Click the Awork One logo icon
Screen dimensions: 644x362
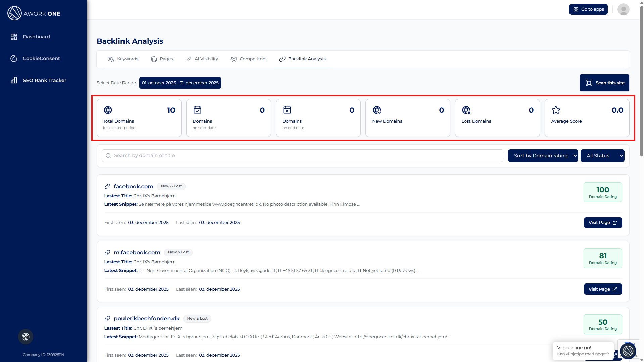point(14,13)
